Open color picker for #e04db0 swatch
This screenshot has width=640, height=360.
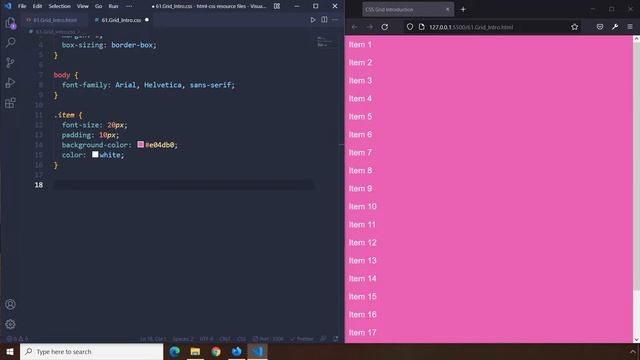point(140,144)
